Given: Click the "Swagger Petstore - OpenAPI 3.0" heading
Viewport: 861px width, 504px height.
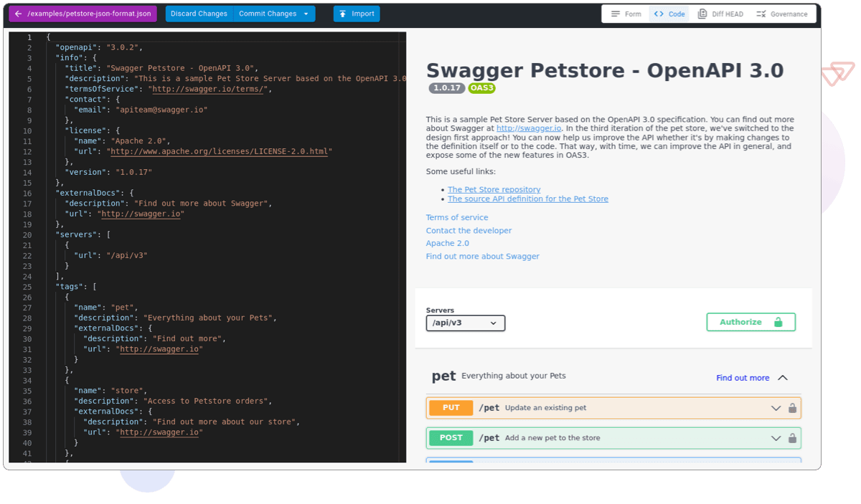Looking at the screenshot, I should pos(605,70).
